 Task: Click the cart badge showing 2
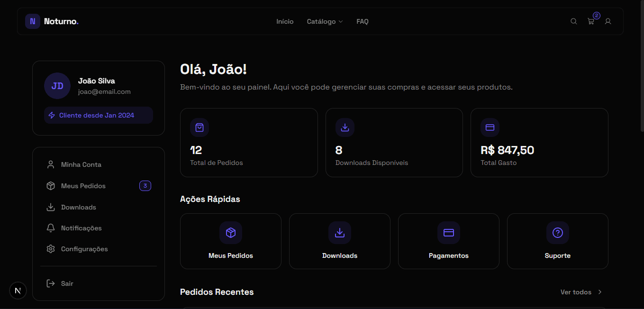point(597,16)
